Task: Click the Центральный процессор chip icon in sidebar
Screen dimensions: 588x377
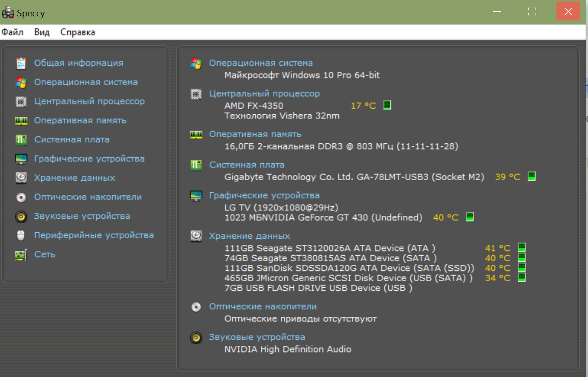Action: (21, 102)
